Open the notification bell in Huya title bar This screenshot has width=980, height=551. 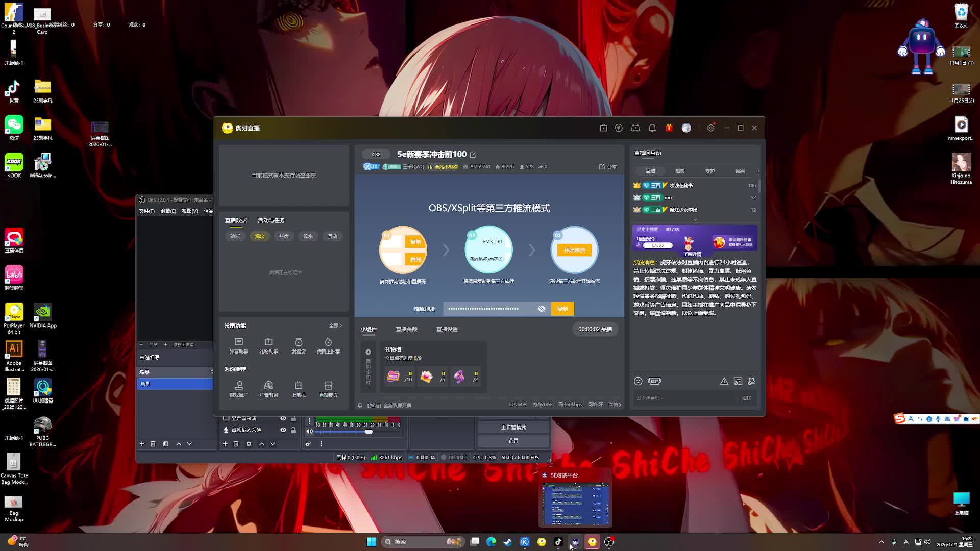tap(652, 128)
